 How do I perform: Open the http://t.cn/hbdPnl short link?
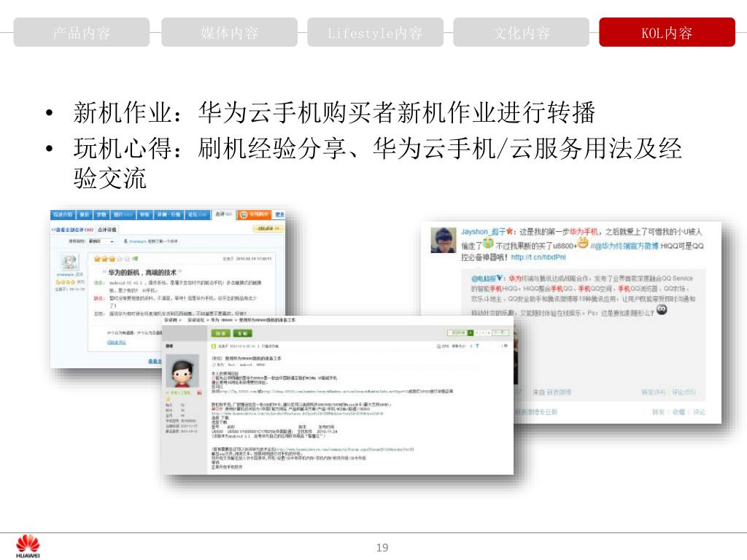(538, 257)
